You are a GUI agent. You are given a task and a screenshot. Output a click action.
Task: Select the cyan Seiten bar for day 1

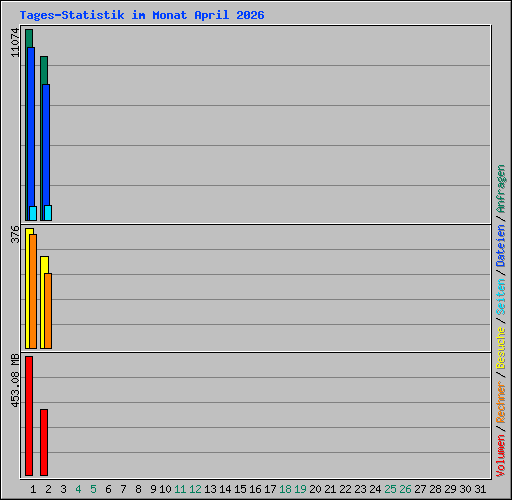(x=33, y=213)
